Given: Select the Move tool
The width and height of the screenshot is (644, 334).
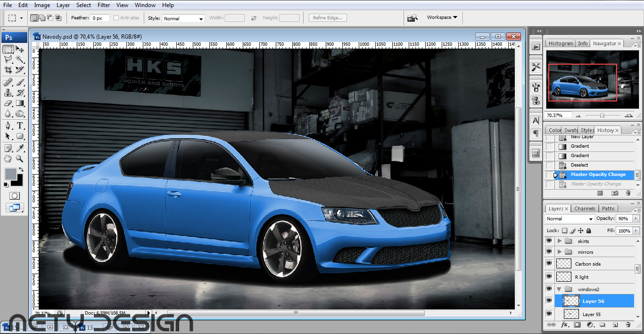Looking at the screenshot, I should (x=20, y=49).
